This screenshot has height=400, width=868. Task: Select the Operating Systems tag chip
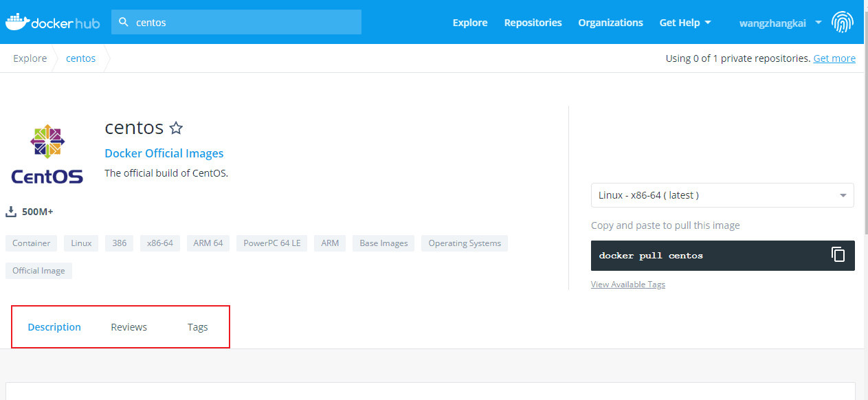pos(465,243)
